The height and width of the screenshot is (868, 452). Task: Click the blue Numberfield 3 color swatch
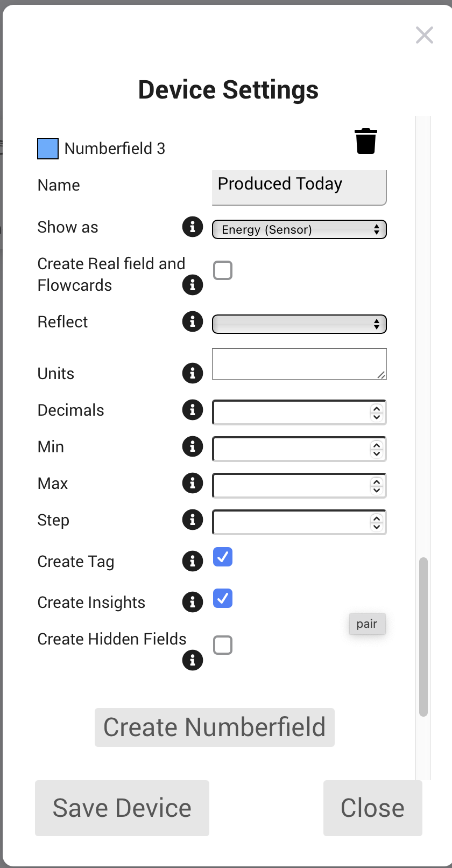click(x=48, y=149)
